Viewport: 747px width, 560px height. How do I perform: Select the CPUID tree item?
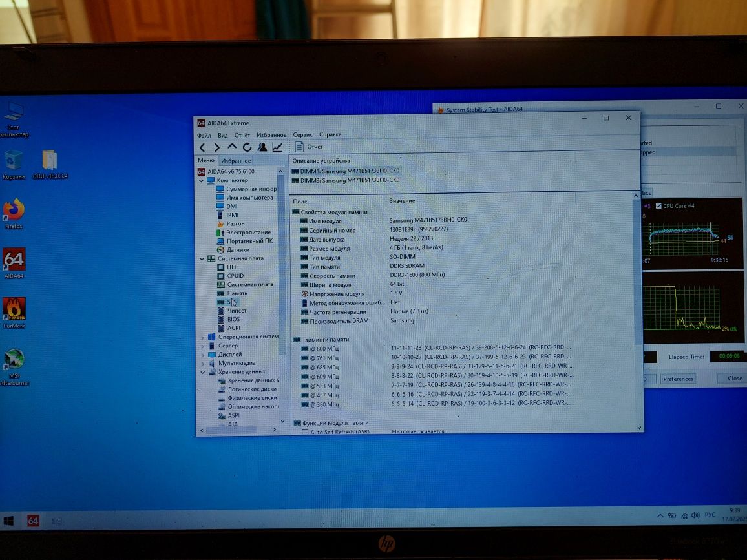231,276
